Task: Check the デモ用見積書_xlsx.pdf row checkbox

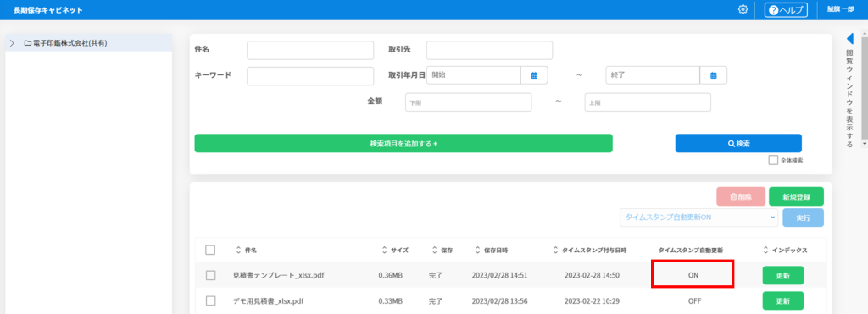Action: point(210,300)
